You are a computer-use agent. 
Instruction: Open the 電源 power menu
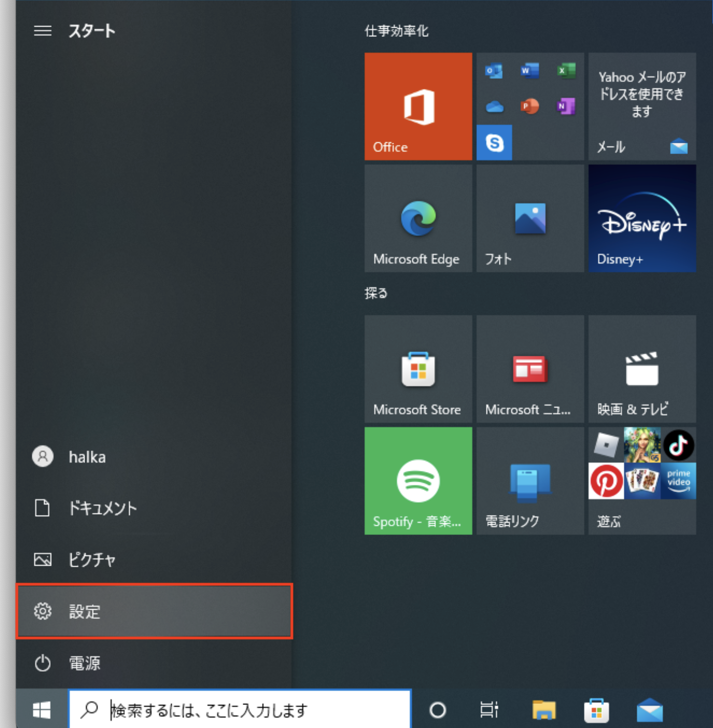pos(85,662)
